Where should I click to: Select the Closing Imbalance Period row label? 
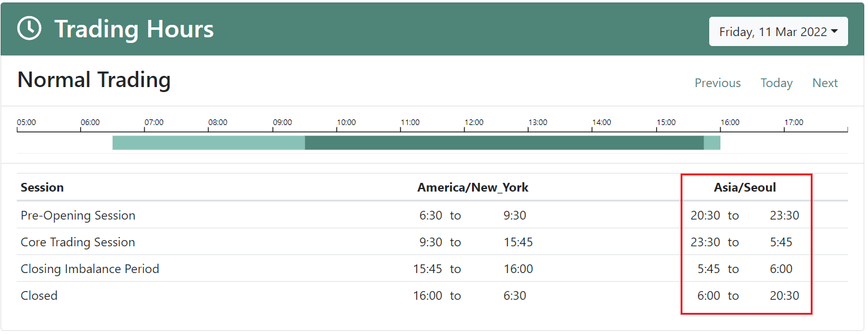(x=90, y=269)
